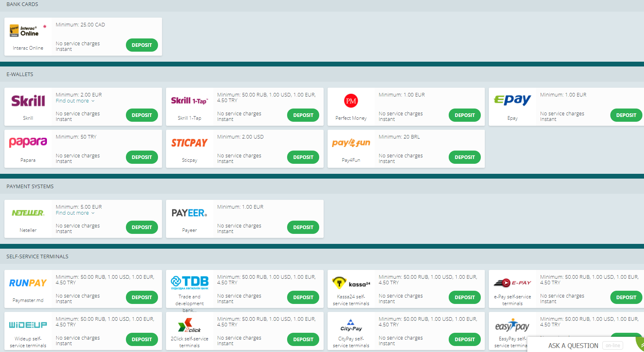The height and width of the screenshot is (352, 644).
Task: Click the 'Minimum: 20 BRL' text
Action: click(399, 137)
